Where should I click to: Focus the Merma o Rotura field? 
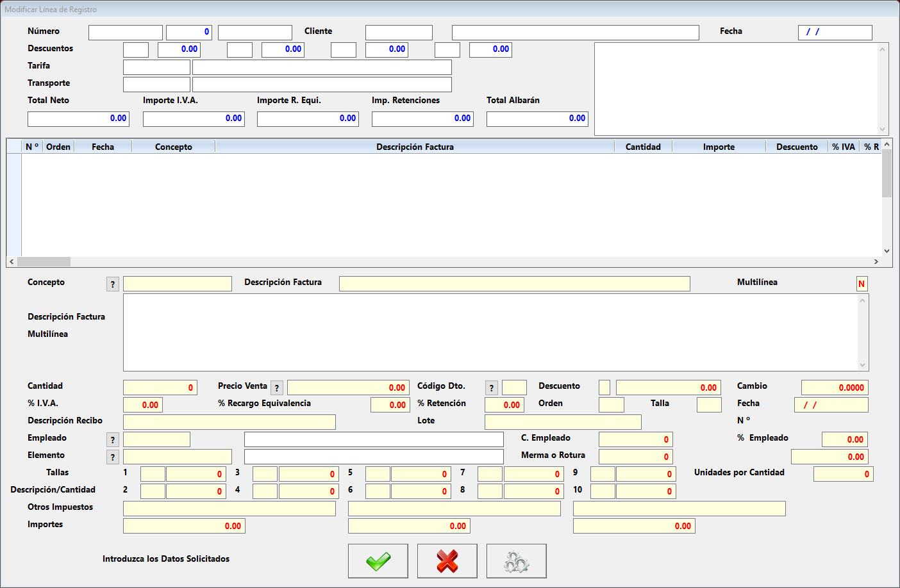[636, 457]
